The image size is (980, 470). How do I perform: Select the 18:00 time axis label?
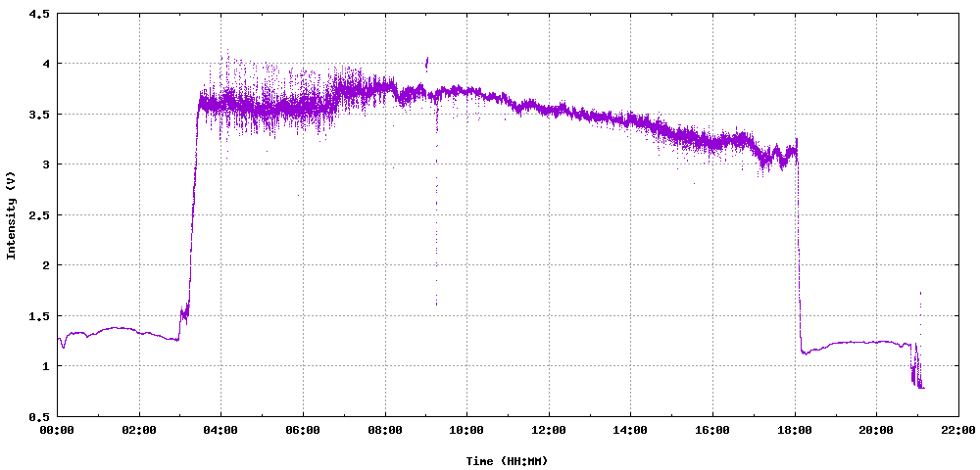point(795,430)
